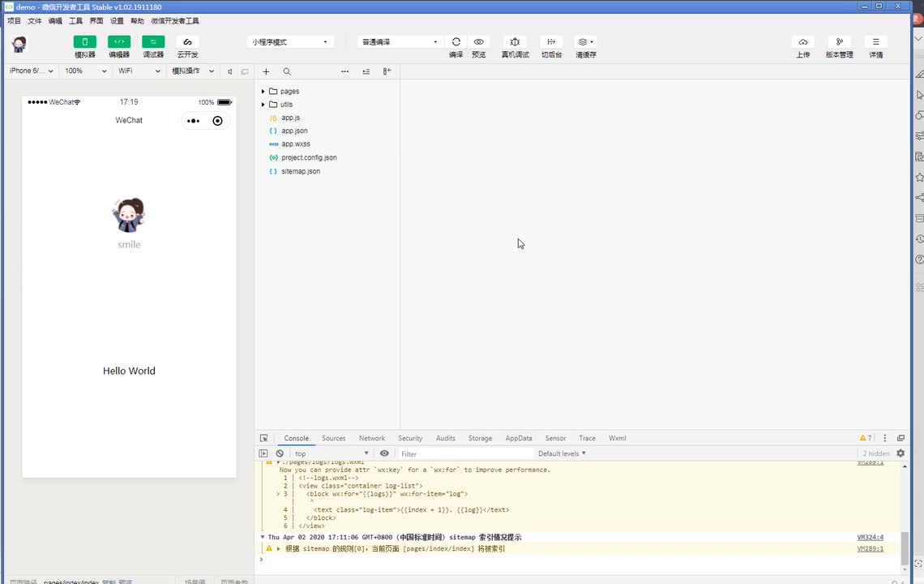Open the 普通编译 compile mode dropdown
This screenshot has width=924, height=584.
(x=399, y=42)
